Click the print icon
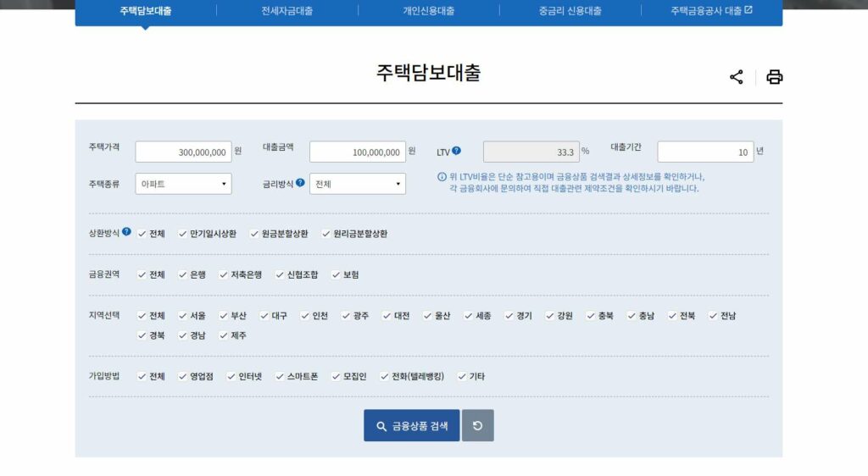 pyautogui.click(x=774, y=77)
